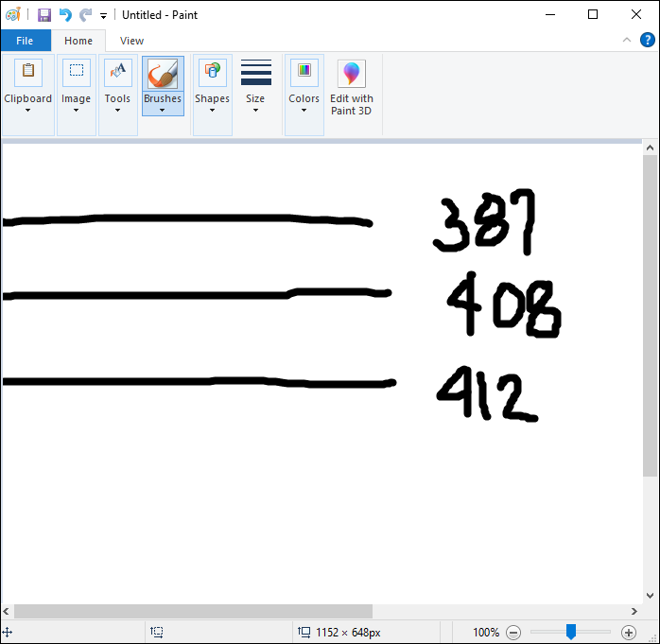Screen dimensions: 660x644
Task: Click the cursor position icon in status bar
Action: click(x=8, y=633)
